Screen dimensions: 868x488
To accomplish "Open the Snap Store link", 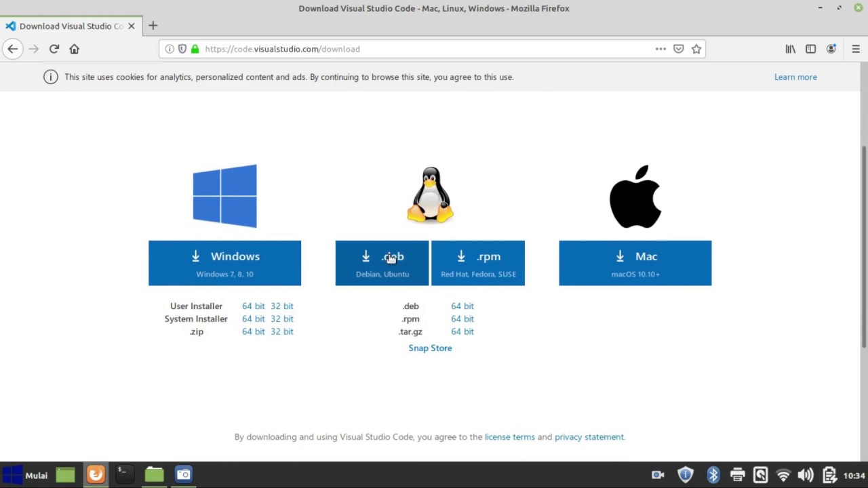I will pyautogui.click(x=430, y=348).
